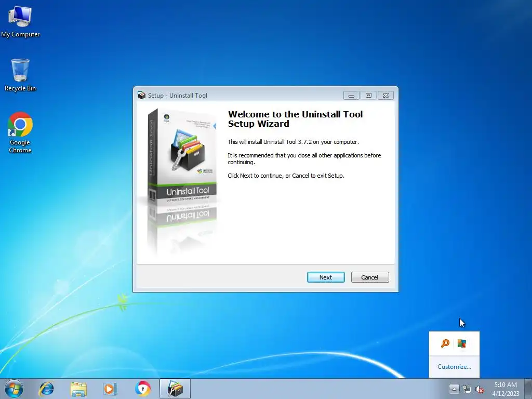The image size is (532, 399).
Task: Click the text "This will install Uninstall Tool 3.7.2"
Action: click(293, 142)
